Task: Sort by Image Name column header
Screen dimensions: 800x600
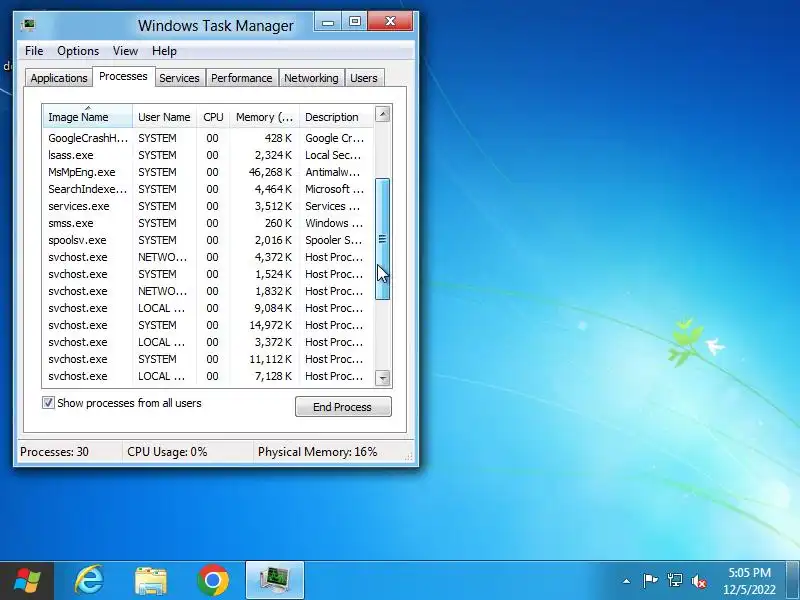Action: 88,117
